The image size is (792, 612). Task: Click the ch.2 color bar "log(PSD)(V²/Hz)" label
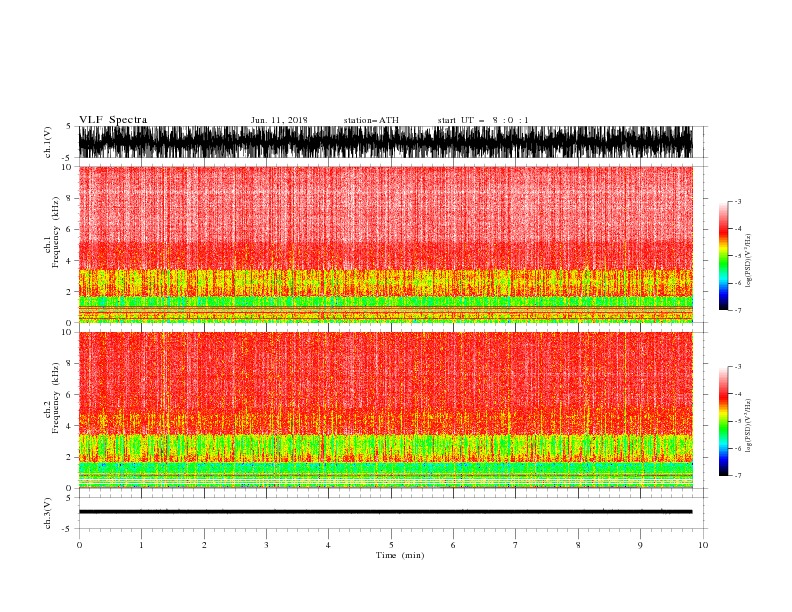[x=748, y=426]
